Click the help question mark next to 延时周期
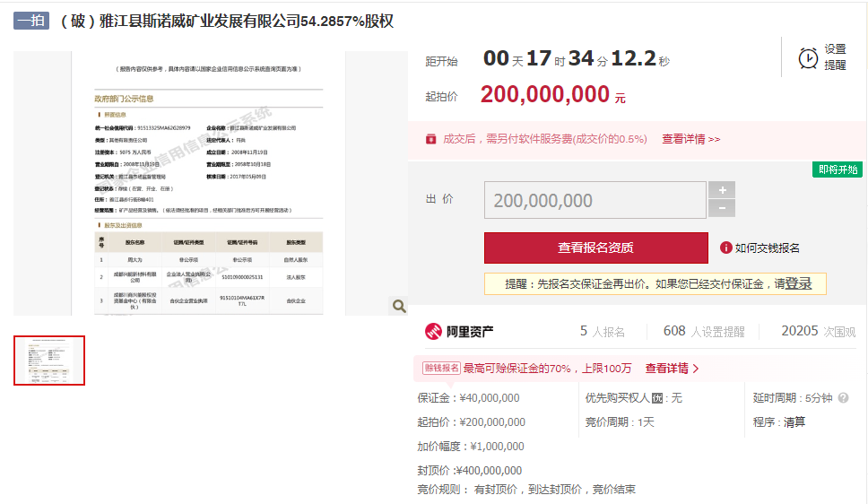The image size is (868, 504). click(843, 397)
